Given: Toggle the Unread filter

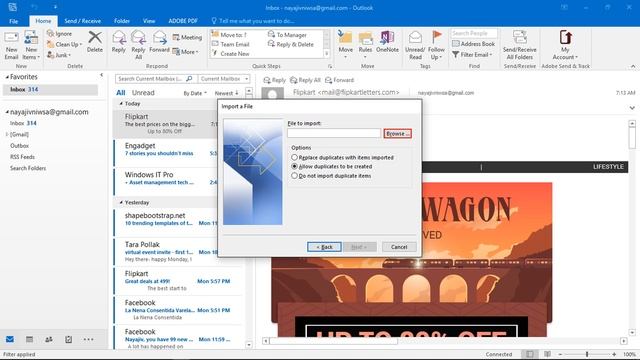Looking at the screenshot, I should tap(143, 93).
